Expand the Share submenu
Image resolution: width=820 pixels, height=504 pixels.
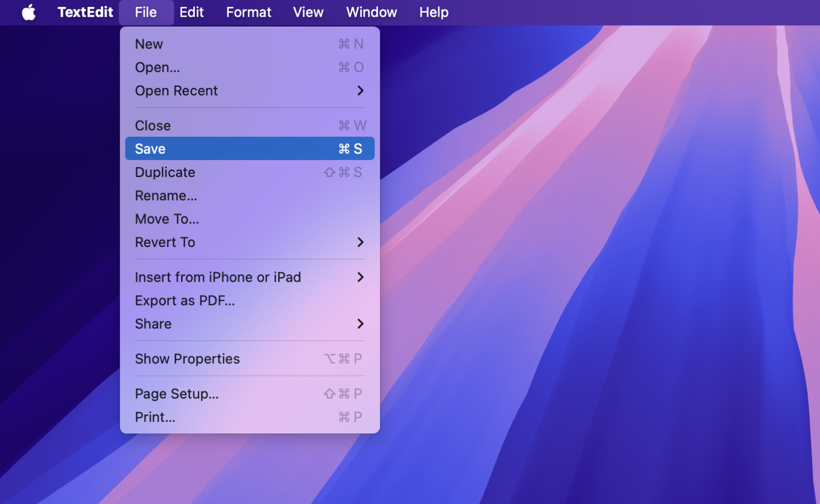click(153, 324)
